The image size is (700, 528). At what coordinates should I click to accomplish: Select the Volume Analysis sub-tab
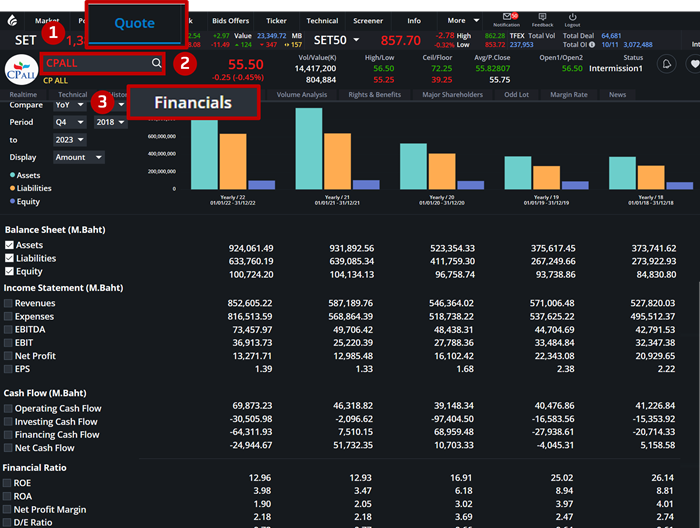coord(302,95)
